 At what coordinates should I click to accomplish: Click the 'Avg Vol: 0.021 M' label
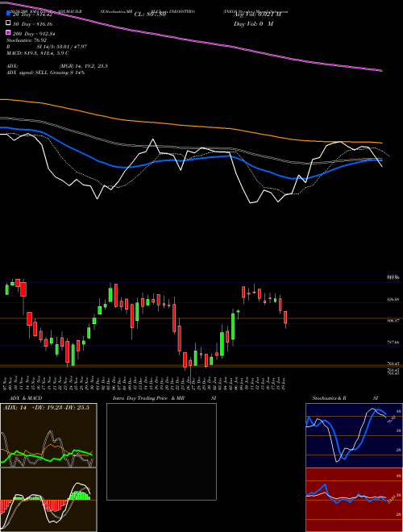click(x=257, y=15)
